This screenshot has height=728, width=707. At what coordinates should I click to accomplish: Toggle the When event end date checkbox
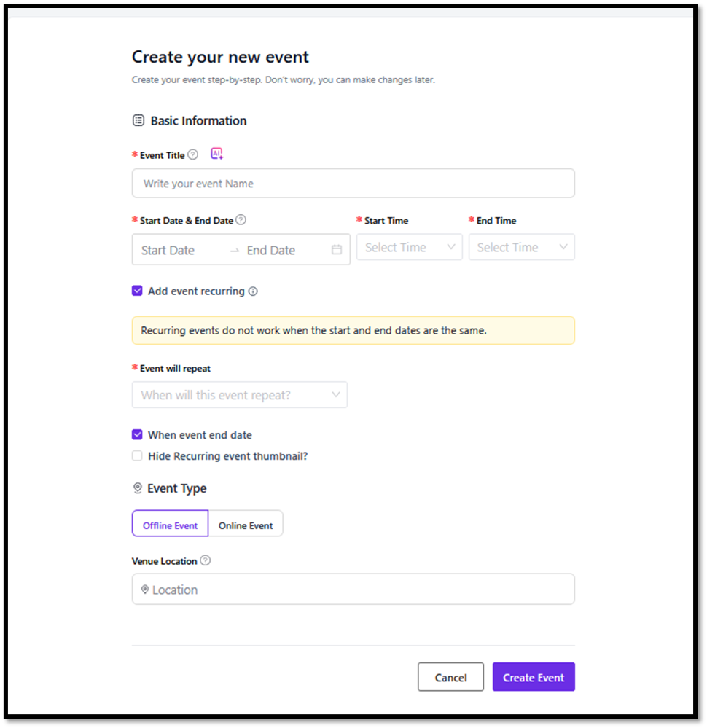[137, 435]
